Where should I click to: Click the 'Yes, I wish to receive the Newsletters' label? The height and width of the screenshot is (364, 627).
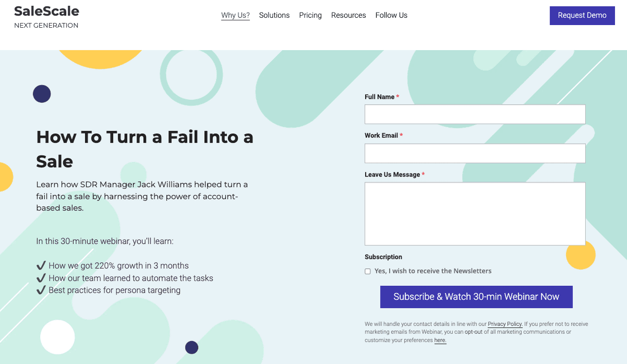click(433, 271)
